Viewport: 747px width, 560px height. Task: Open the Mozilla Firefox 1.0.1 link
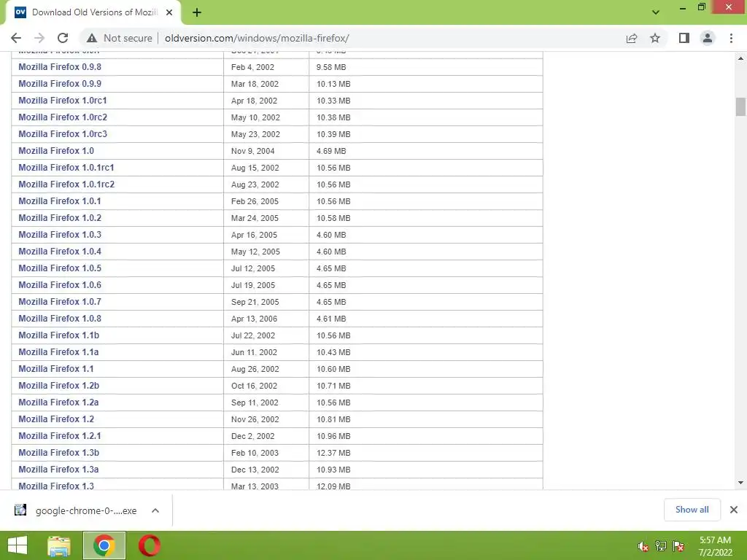[x=60, y=201]
